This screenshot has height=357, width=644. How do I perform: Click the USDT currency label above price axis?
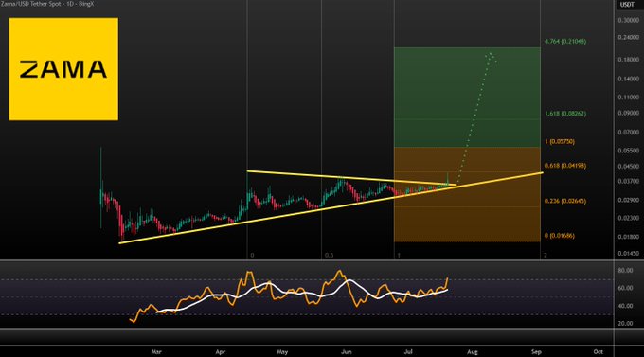click(627, 5)
